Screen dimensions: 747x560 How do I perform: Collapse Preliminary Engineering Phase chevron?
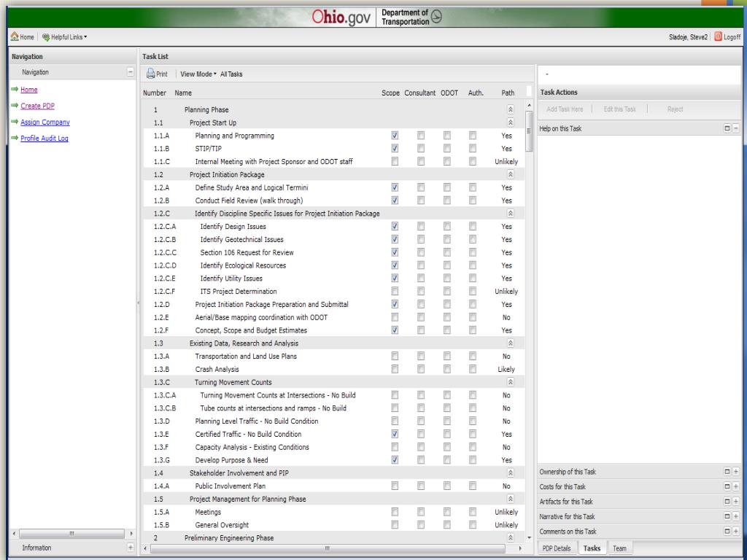click(510, 537)
